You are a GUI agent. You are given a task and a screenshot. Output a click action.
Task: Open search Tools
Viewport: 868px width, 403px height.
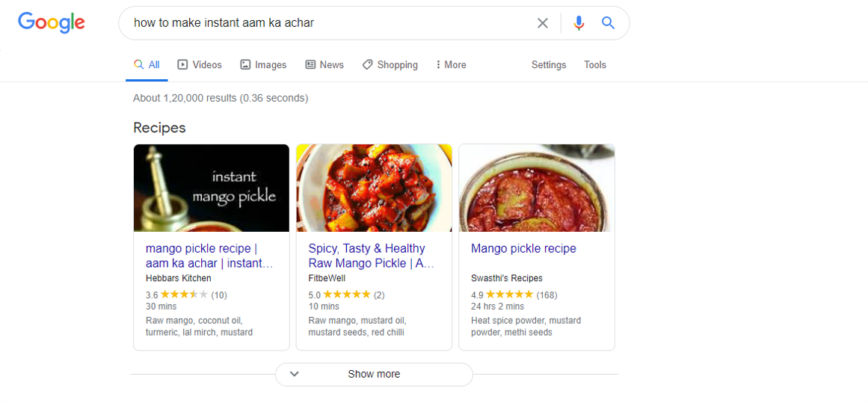595,65
